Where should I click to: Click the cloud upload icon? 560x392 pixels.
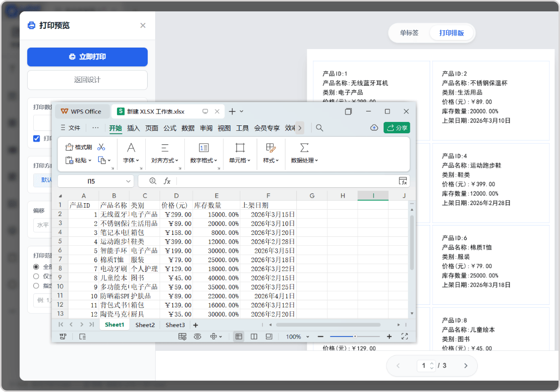pos(374,128)
